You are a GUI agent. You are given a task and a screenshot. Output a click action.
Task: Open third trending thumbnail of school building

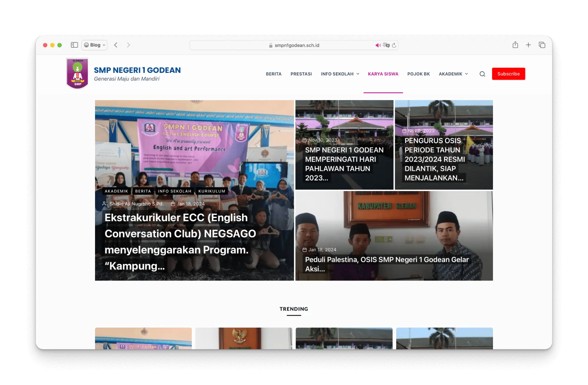(x=344, y=338)
